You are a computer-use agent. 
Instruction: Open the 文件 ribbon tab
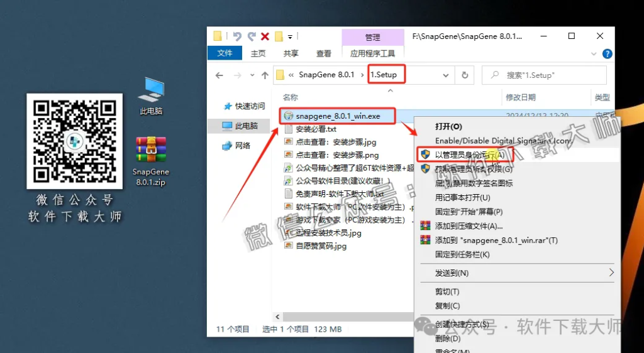(x=225, y=53)
